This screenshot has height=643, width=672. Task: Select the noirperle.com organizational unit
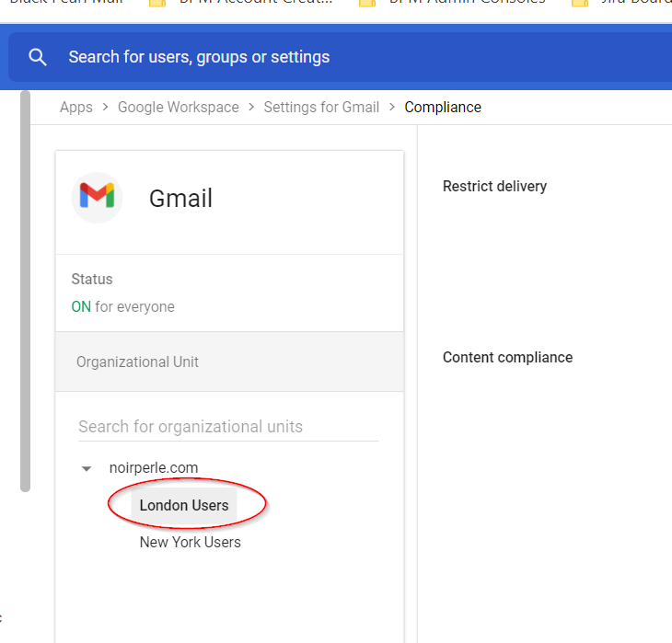click(154, 468)
